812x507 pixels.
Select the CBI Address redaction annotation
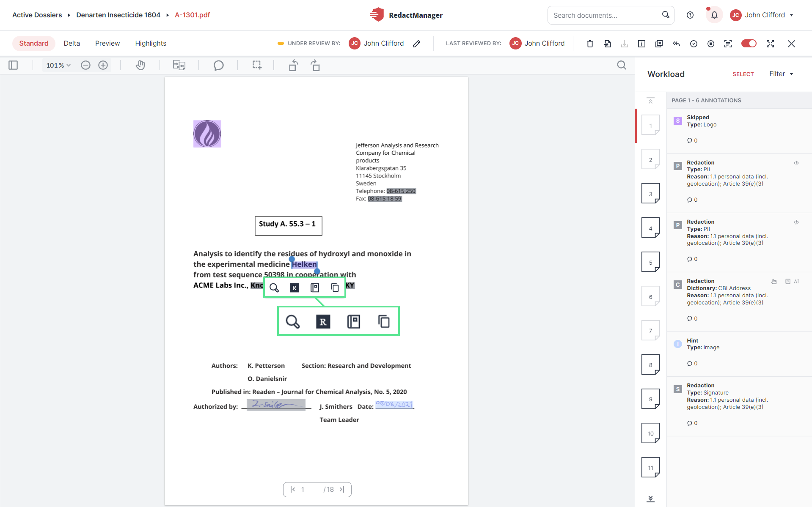click(x=739, y=301)
